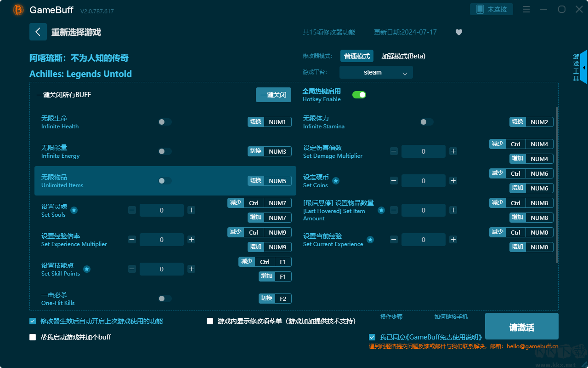Open the 操作步骤 link
The height and width of the screenshot is (368, 588).
391,317
